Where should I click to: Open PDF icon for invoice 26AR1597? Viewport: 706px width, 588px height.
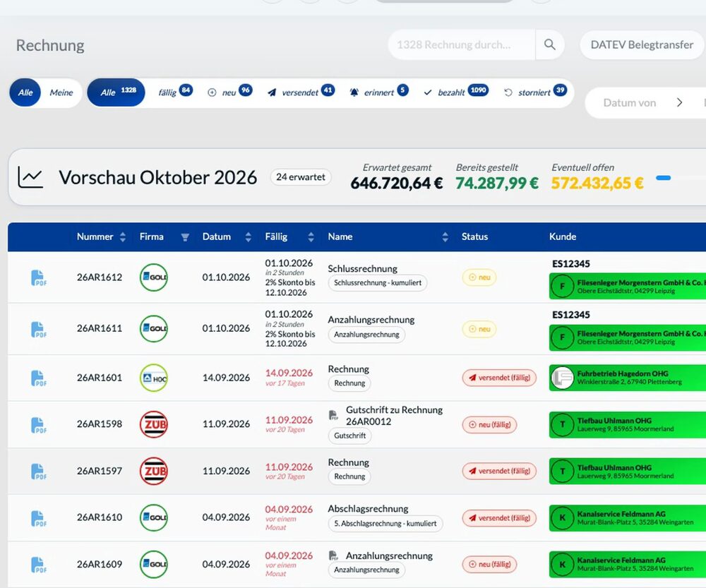[x=39, y=472]
